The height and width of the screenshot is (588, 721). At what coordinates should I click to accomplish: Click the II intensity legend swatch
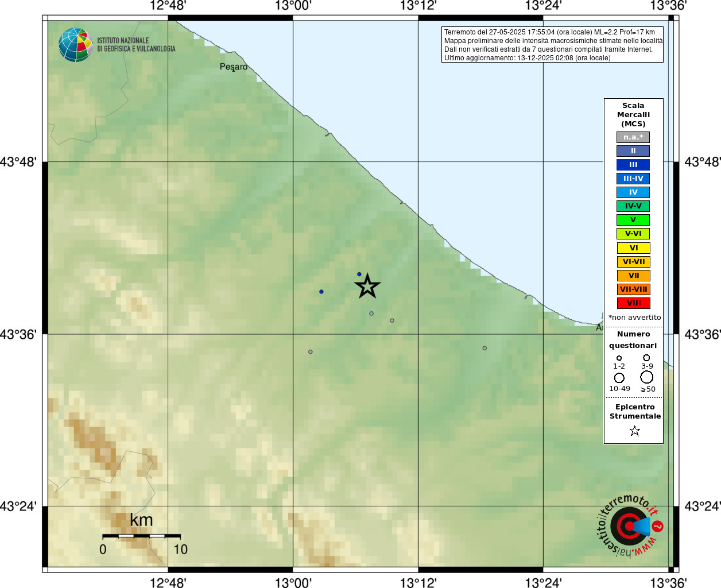coord(633,151)
